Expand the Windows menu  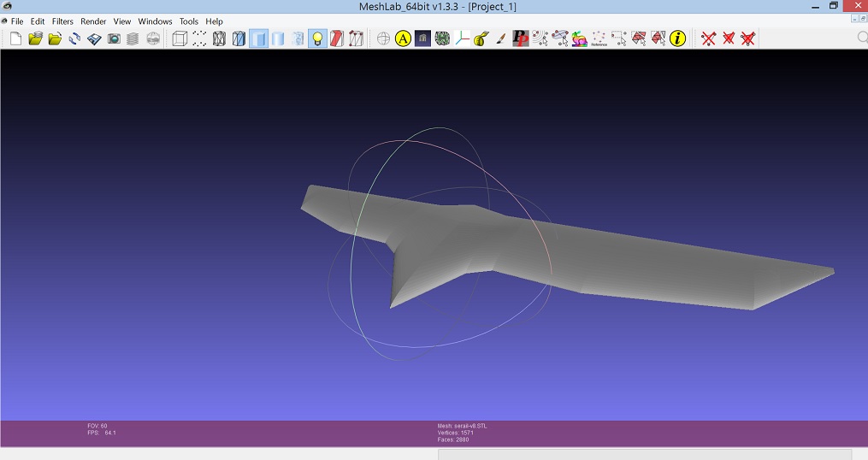pos(155,21)
